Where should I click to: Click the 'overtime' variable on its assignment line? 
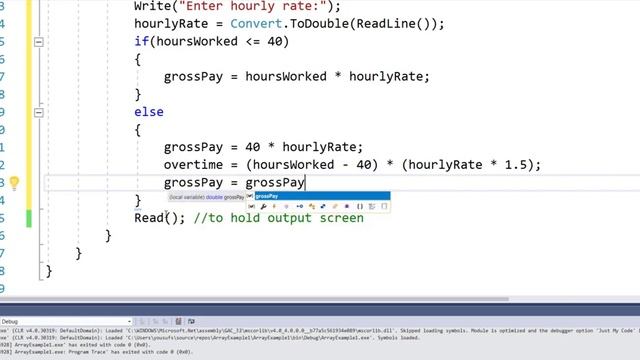[x=193, y=165]
